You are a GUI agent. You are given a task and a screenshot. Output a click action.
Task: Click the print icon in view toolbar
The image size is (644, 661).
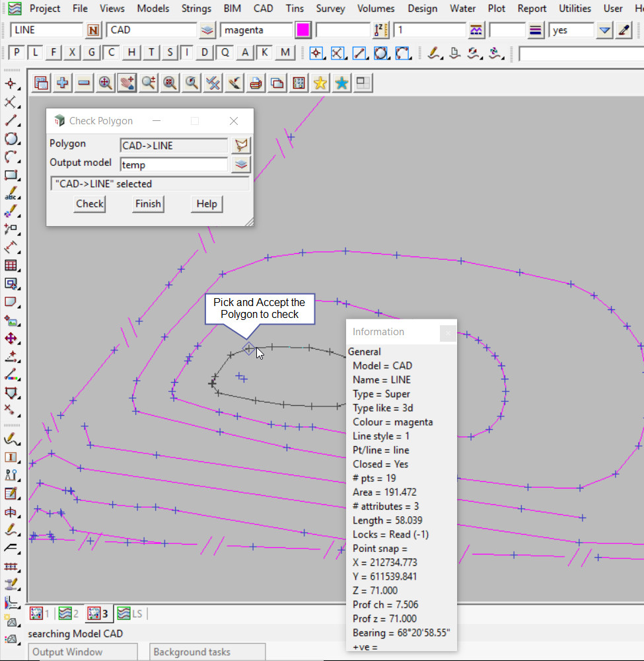(x=256, y=83)
